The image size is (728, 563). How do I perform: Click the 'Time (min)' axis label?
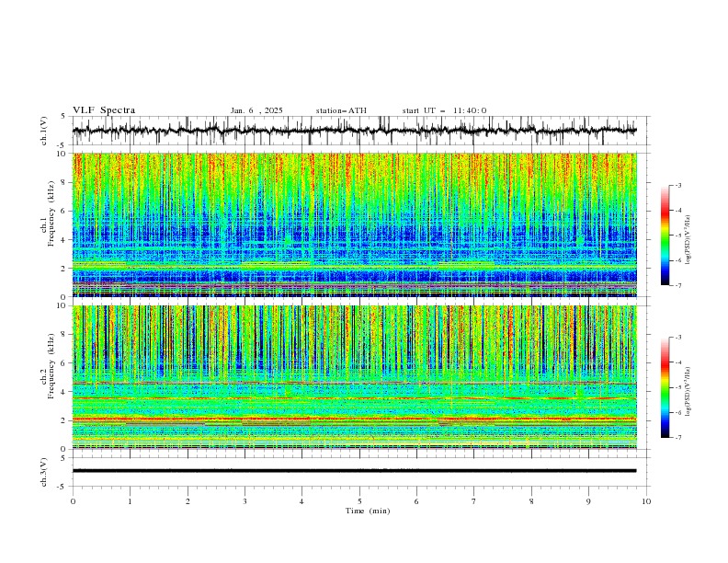click(368, 511)
